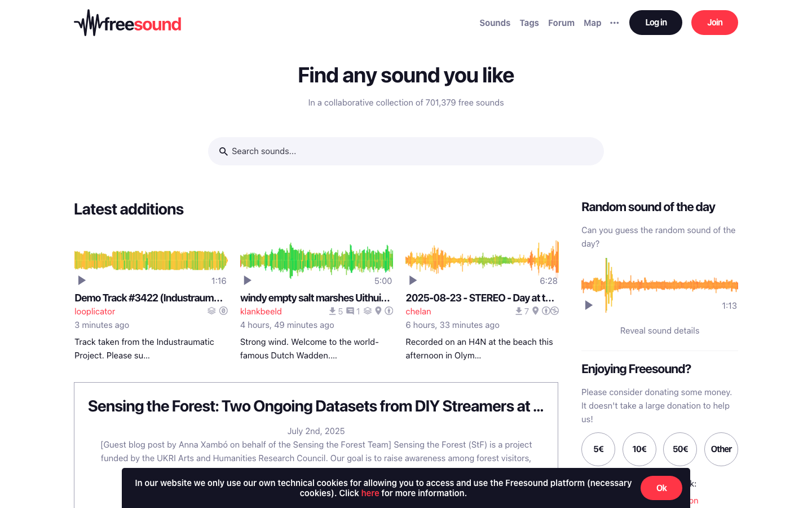Click the downloads icon on the klankbeeld card
Viewport: 812px width, 508px height.
click(333, 311)
